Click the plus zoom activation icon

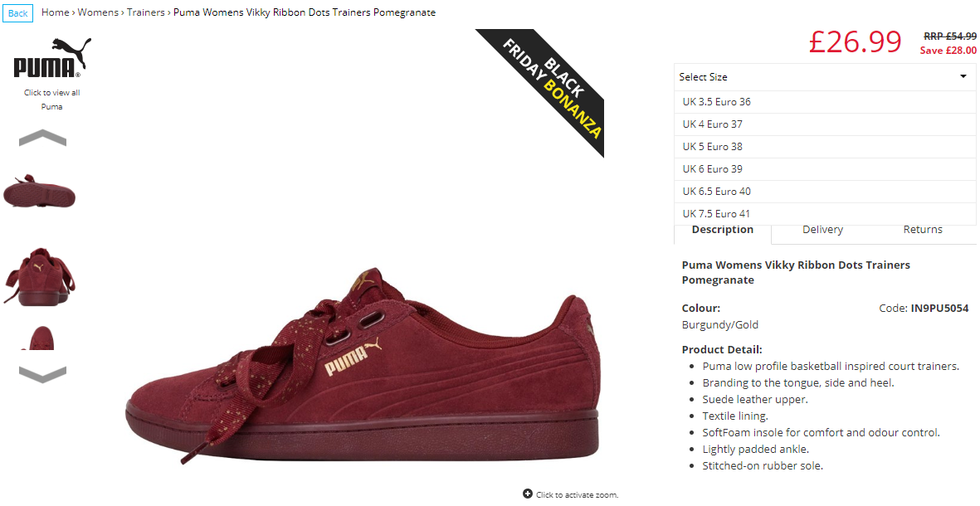(528, 494)
